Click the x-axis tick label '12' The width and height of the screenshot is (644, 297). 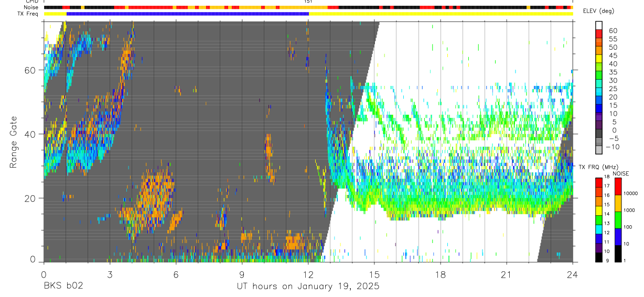click(x=308, y=274)
